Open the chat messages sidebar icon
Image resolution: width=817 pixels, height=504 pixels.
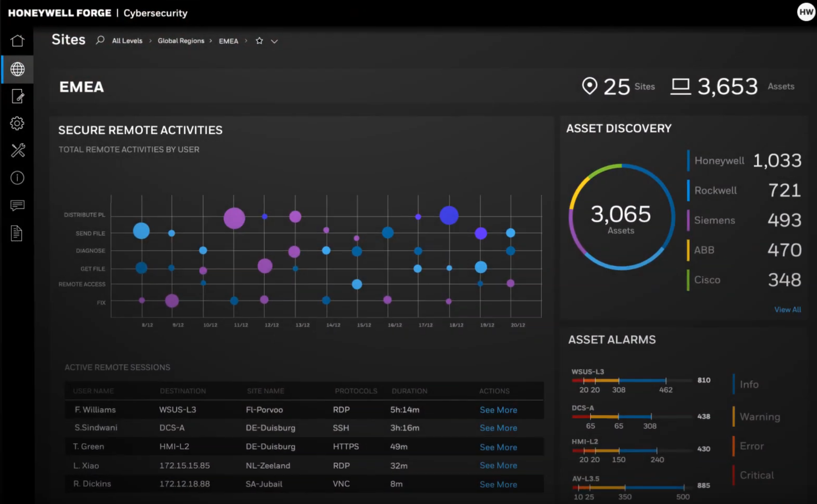17,205
